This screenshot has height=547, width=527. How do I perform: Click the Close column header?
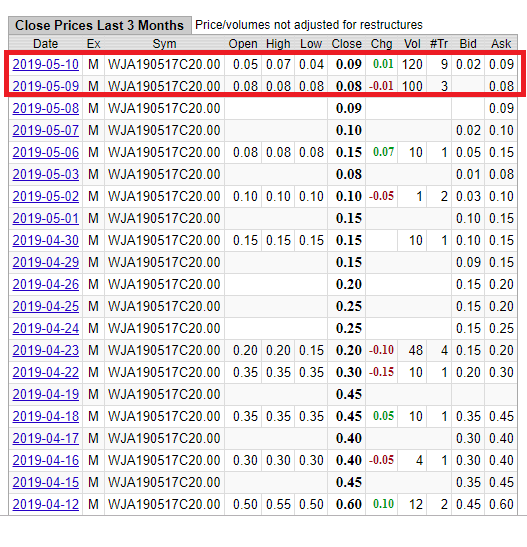[x=347, y=44]
